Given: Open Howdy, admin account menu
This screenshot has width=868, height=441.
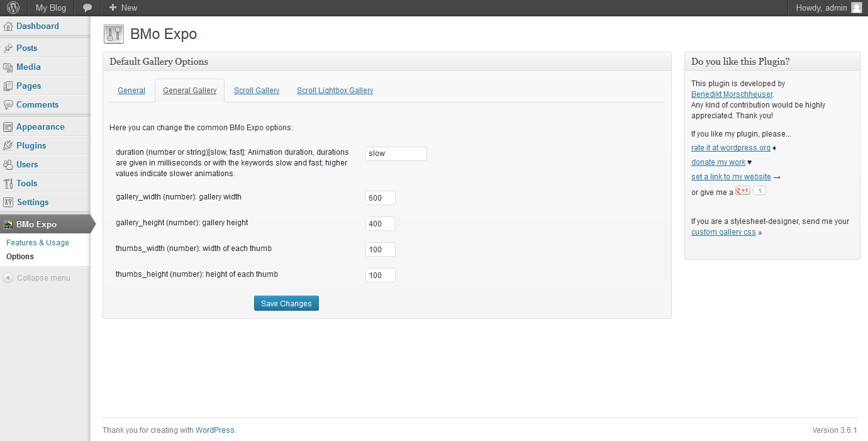Looking at the screenshot, I should click(x=828, y=8).
